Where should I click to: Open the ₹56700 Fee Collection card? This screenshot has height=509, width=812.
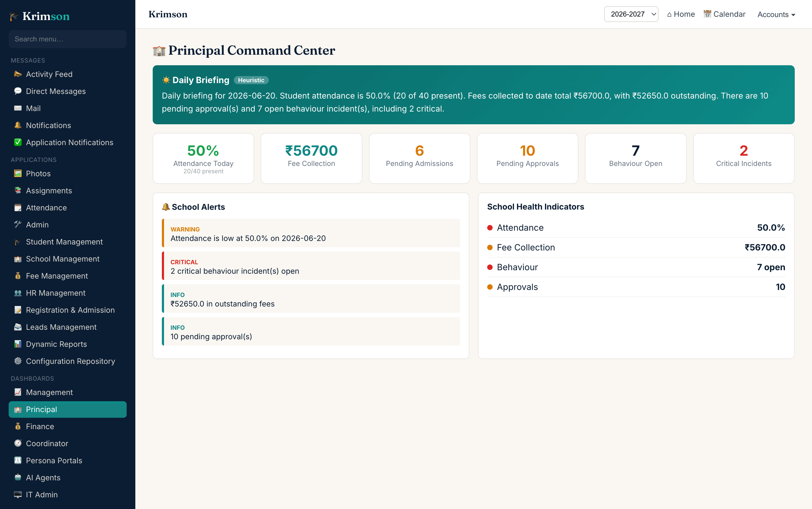pyautogui.click(x=311, y=158)
